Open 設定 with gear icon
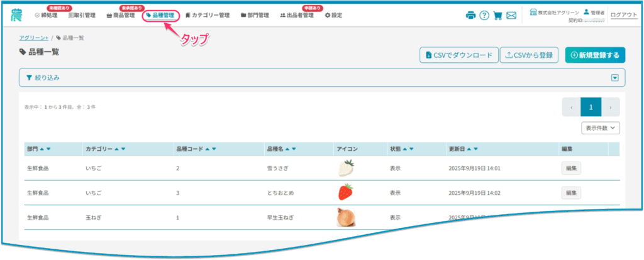The height and width of the screenshot is (260, 644). (333, 15)
